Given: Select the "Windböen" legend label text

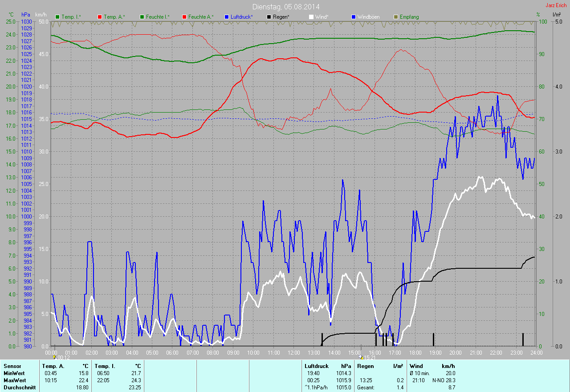Looking at the screenshot, I should tap(369, 17).
